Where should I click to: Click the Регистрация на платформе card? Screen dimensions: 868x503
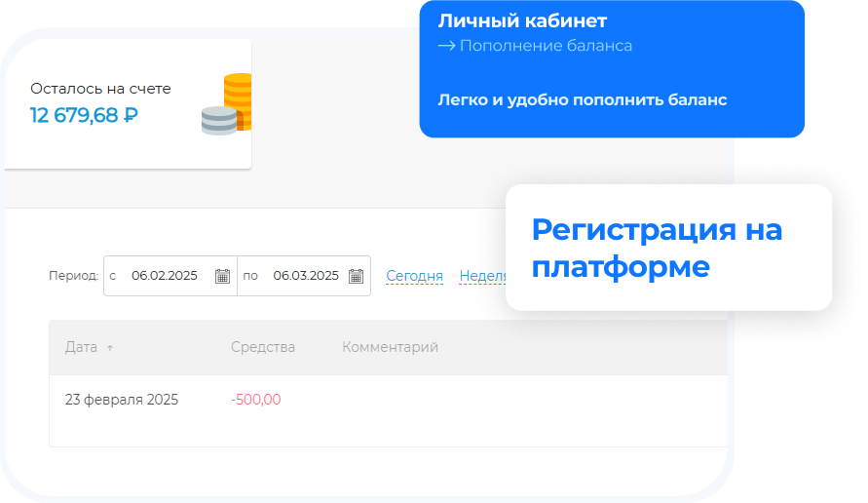tap(668, 248)
